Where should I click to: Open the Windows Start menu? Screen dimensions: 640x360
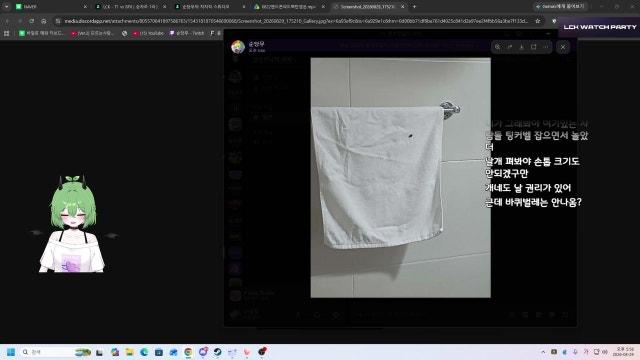(11, 352)
